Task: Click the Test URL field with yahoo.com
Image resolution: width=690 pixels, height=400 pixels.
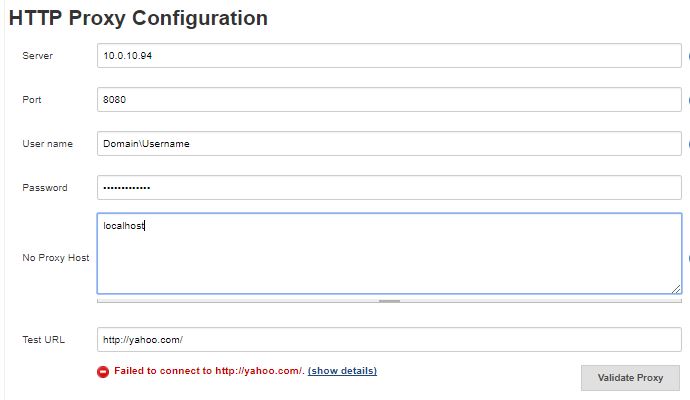Action: 389,339
